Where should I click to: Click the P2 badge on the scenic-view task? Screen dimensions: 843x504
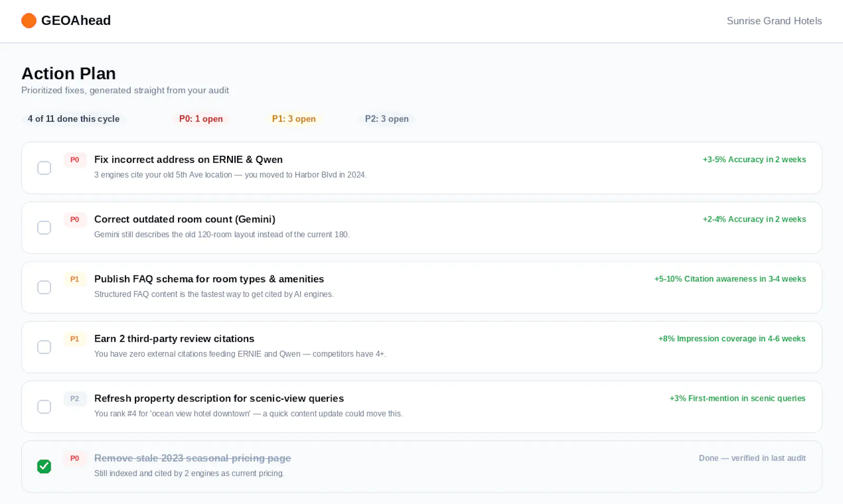click(x=75, y=399)
